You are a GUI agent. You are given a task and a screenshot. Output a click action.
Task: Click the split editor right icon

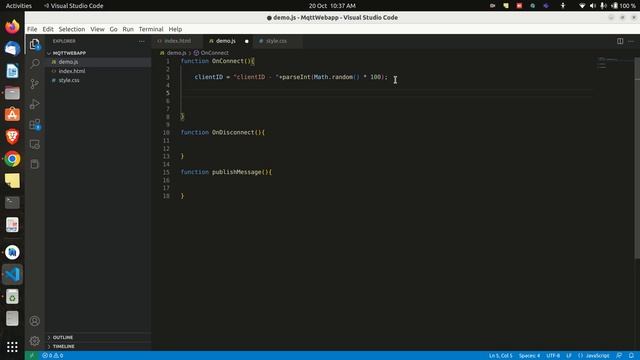(620, 41)
